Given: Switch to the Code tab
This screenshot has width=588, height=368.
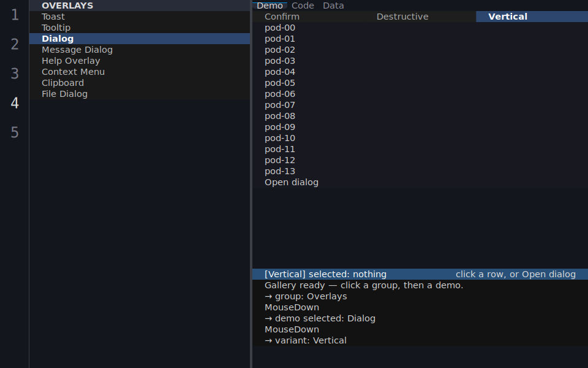Looking at the screenshot, I should tap(303, 6).
